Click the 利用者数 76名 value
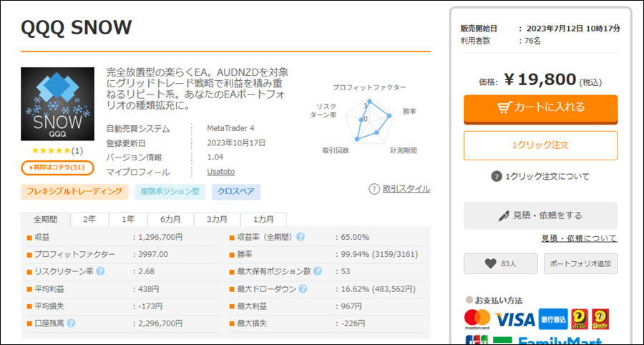 [534, 41]
